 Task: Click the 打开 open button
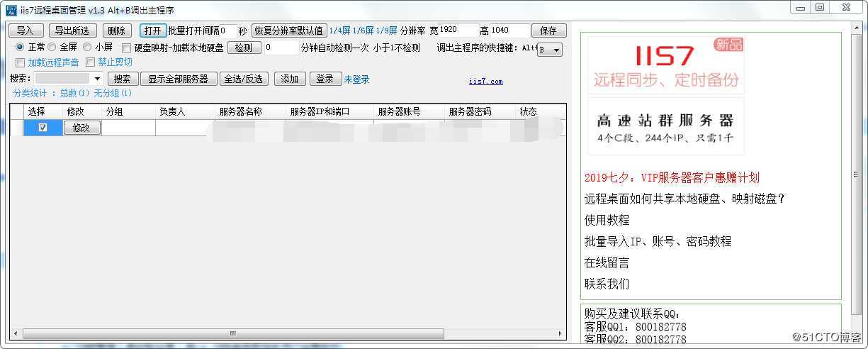pos(153,31)
